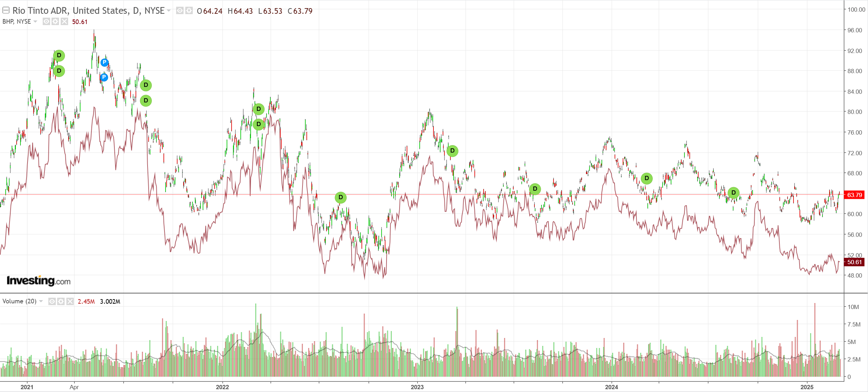Click the red 63.79 price label
Viewport: 868px width, 392px height.
(854, 195)
